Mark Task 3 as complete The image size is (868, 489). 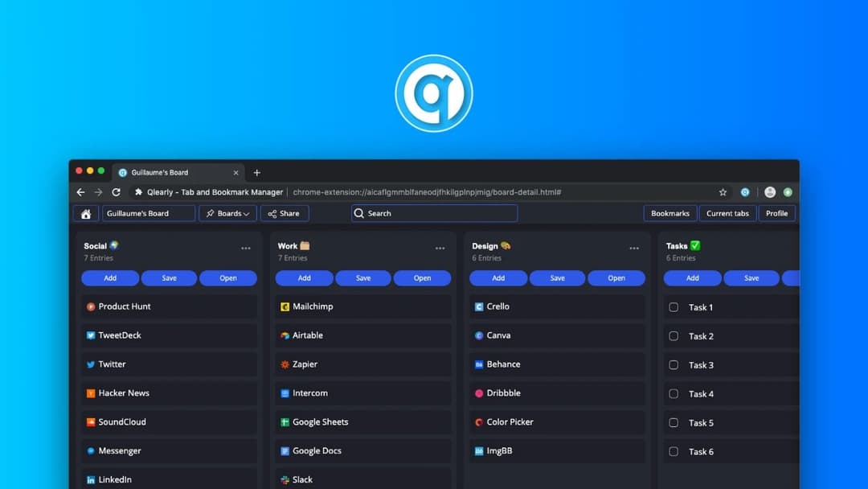(673, 365)
